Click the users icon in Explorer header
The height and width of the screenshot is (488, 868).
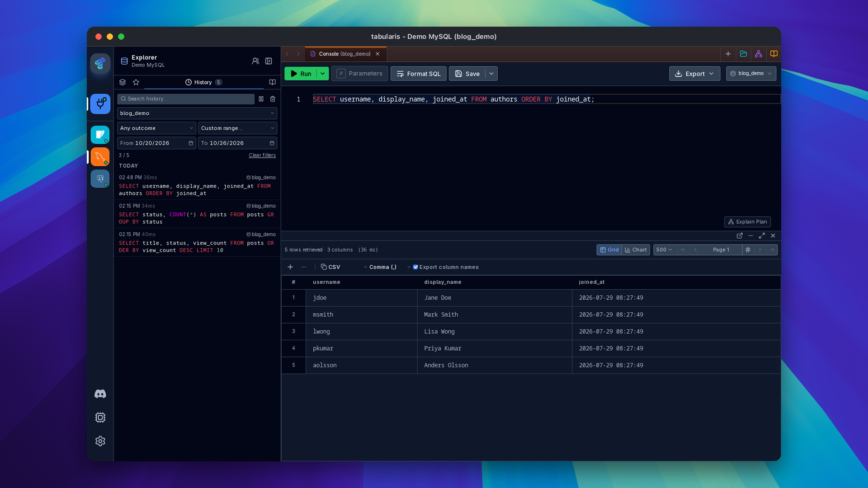tap(255, 61)
